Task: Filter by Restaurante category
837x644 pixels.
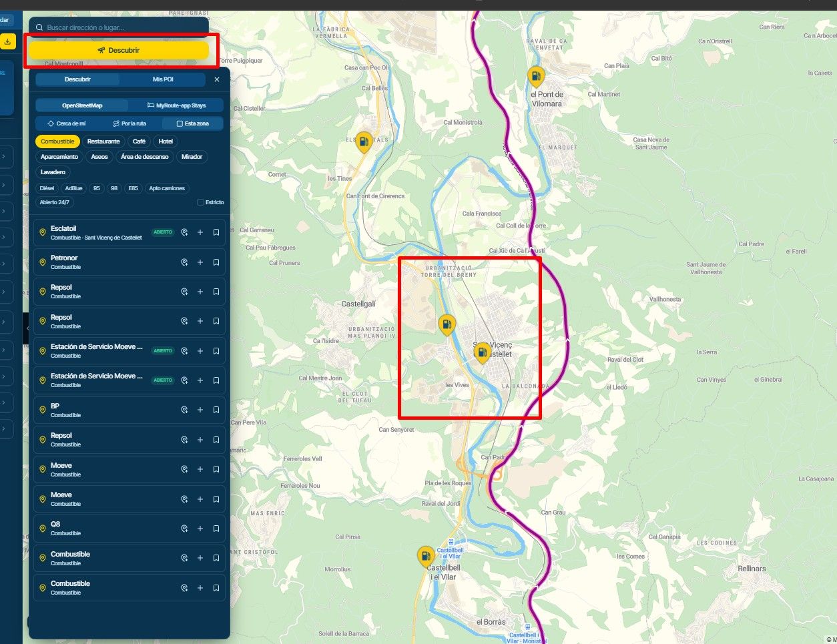Action: pyautogui.click(x=103, y=141)
